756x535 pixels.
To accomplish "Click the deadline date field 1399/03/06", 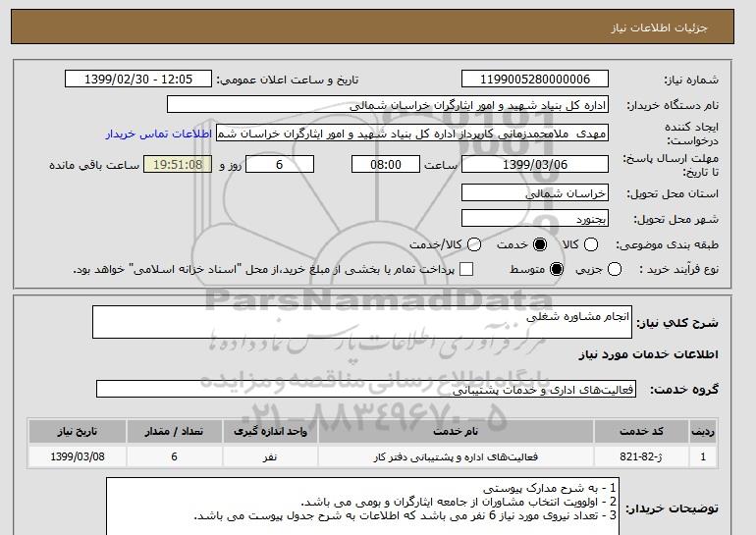I will coord(535,164).
